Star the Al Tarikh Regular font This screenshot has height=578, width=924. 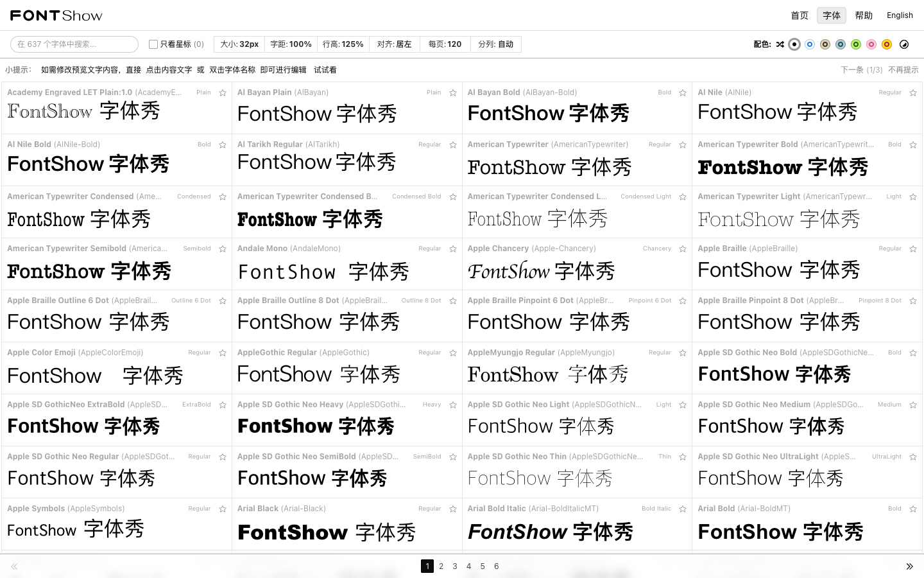point(453,144)
